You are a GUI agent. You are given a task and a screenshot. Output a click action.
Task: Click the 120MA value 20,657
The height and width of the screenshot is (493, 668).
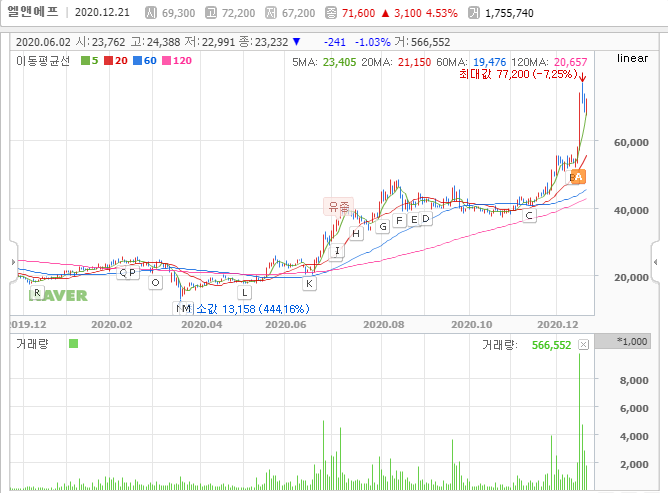coord(570,62)
